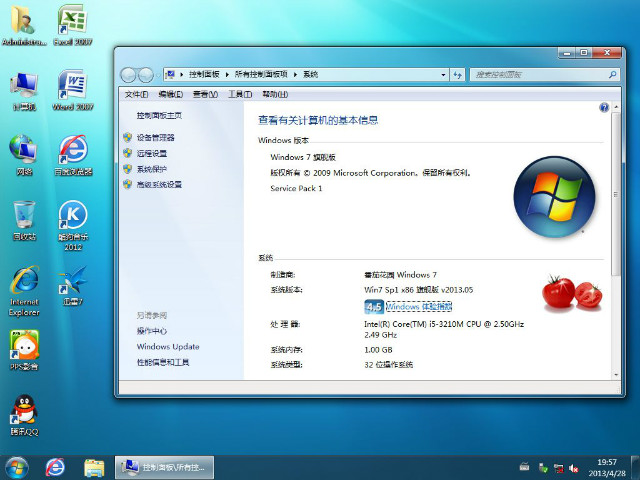
Task: Click the 所有控制面板项 breadcrumb
Action: pos(261,74)
